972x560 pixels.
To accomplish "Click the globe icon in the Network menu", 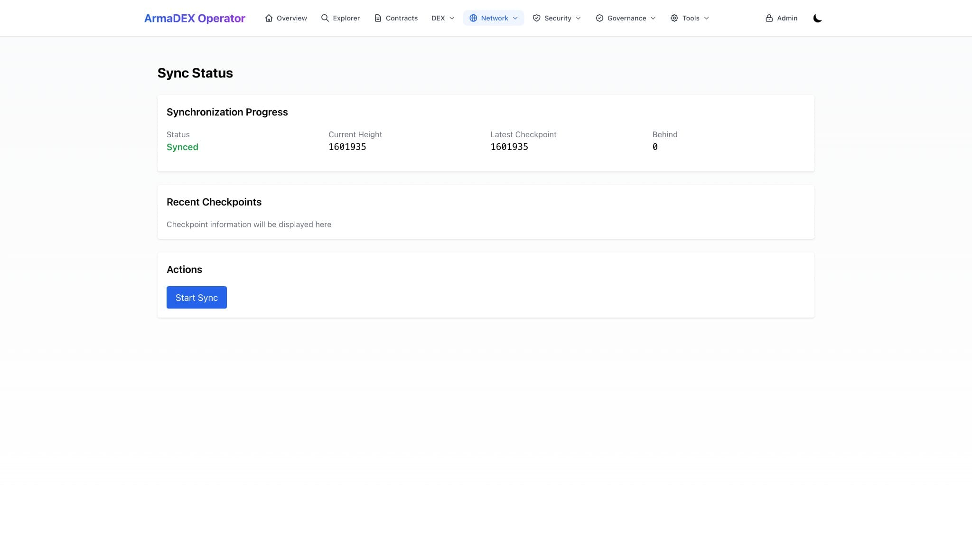I will pyautogui.click(x=473, y=18).
